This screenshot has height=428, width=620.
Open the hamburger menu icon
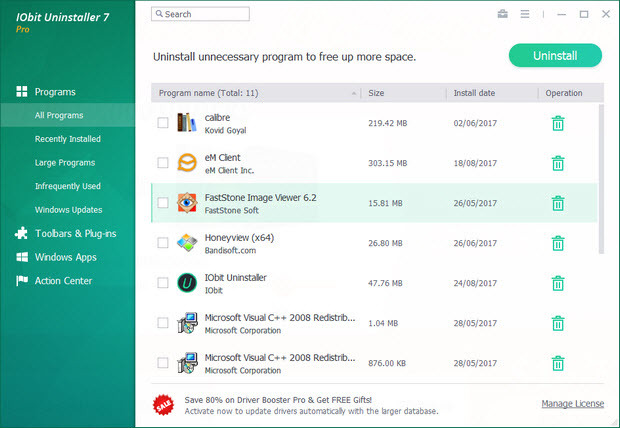click(x=525, y=14)
